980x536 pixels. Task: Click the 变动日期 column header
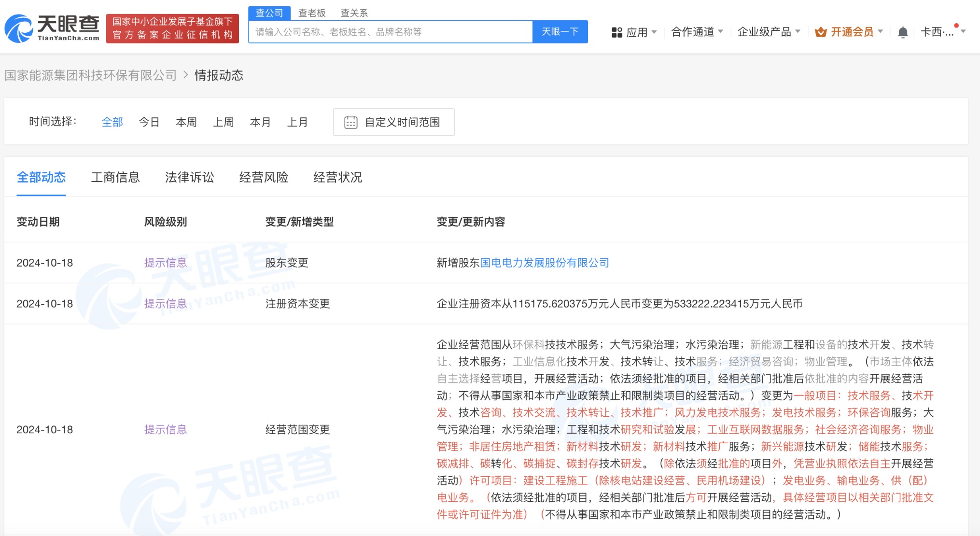click(x=38, y=222)
